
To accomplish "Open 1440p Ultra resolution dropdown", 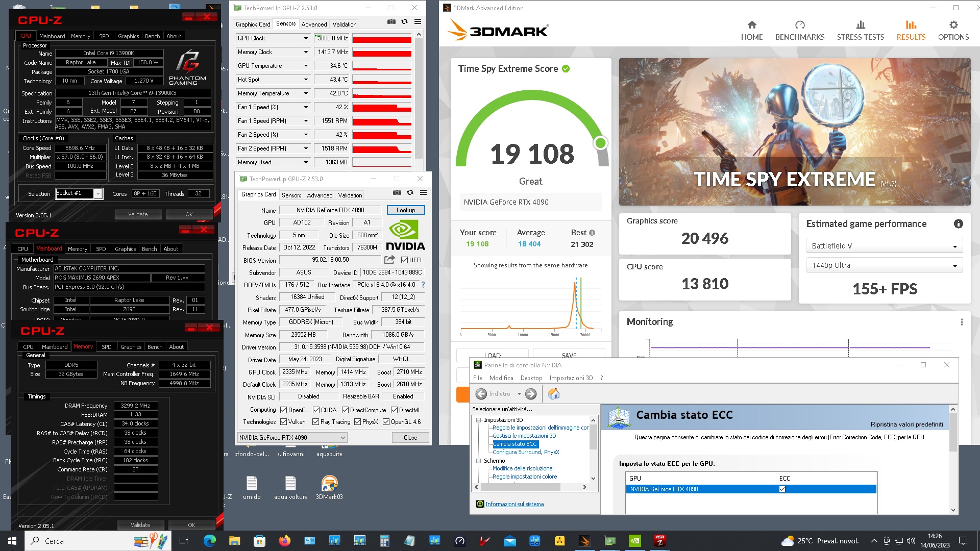I will 884,265.
